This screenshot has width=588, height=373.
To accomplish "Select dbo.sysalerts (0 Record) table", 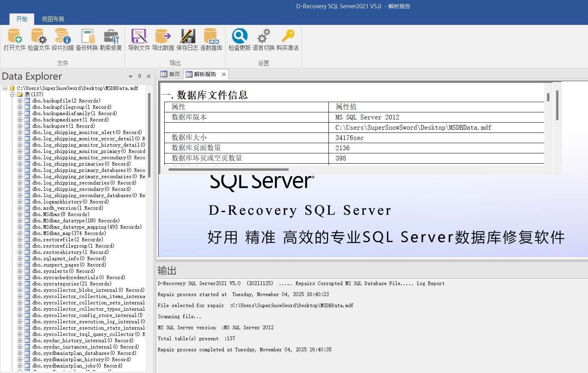I will [64, 271].
